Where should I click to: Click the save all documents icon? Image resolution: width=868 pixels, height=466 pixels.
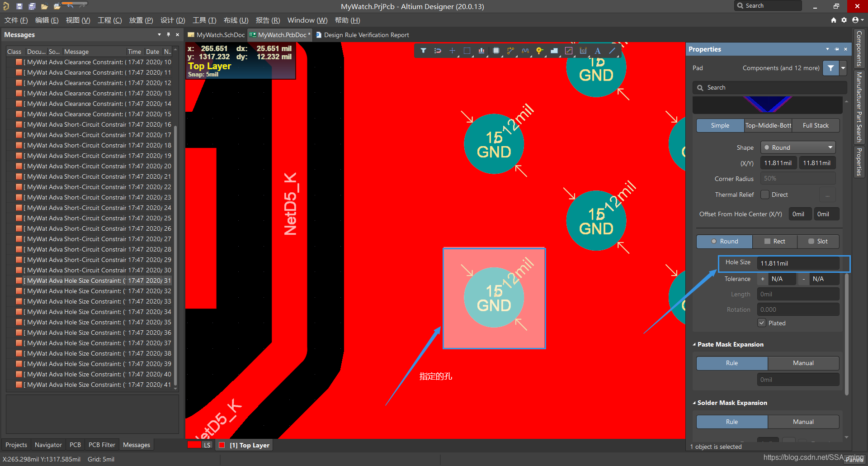[x=32, y=6]
